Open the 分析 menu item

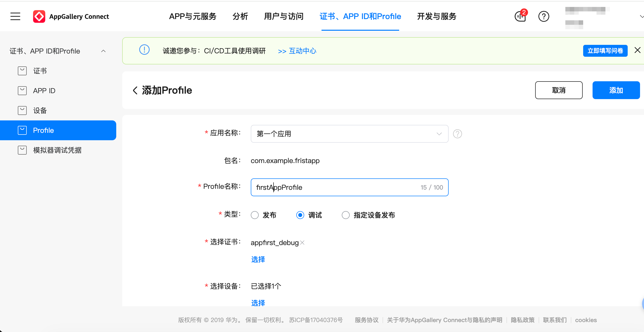tap(240, 16)
